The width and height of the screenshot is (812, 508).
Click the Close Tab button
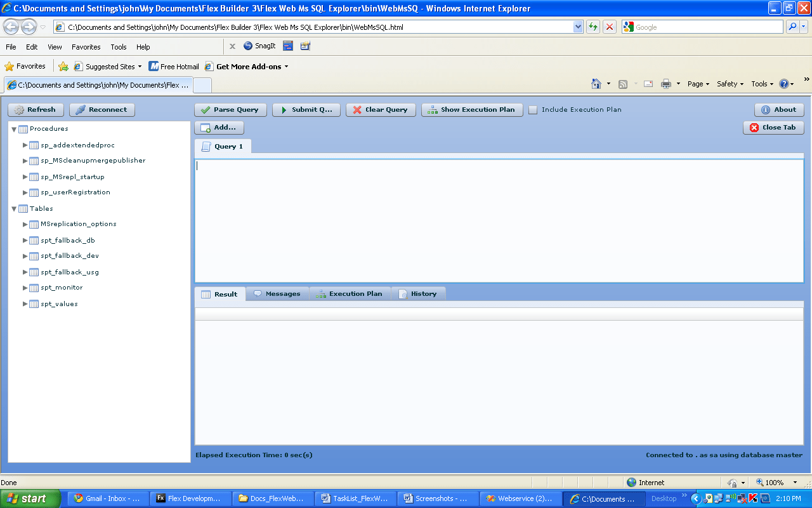tap(773, 128)
